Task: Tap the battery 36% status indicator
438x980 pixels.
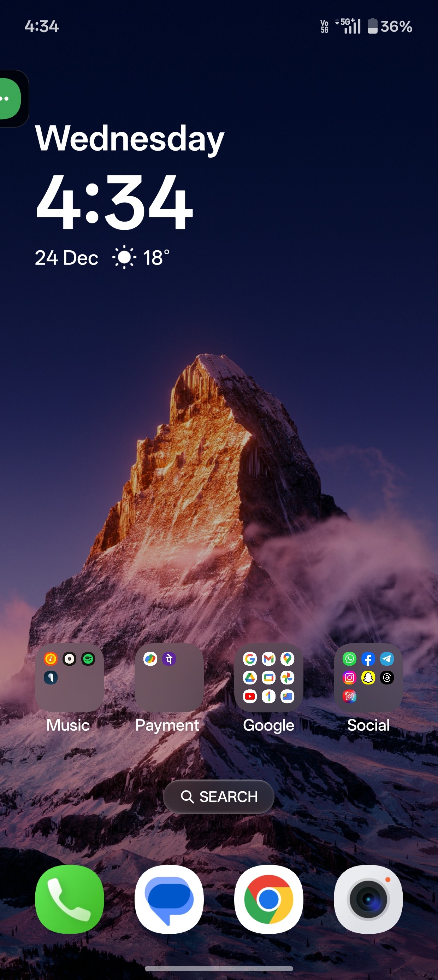Action: tap(390, 26)
